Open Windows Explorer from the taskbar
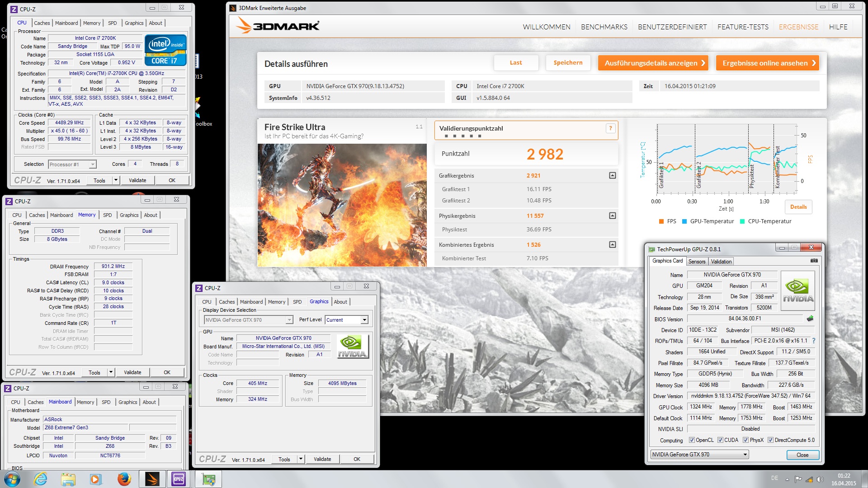 coord(68,479)
